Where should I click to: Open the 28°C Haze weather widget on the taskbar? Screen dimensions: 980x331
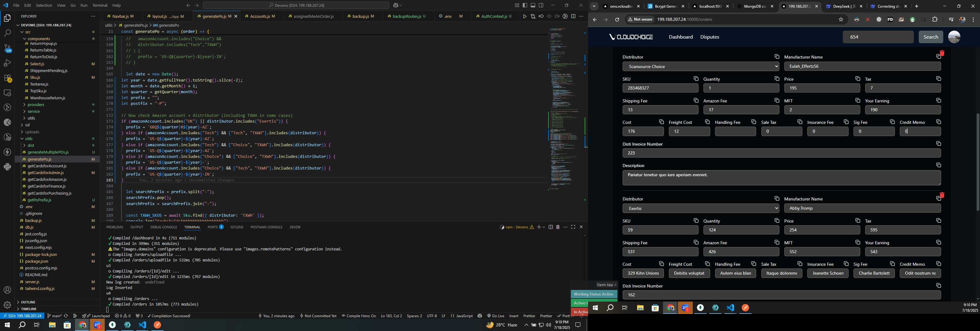point(502,325)
